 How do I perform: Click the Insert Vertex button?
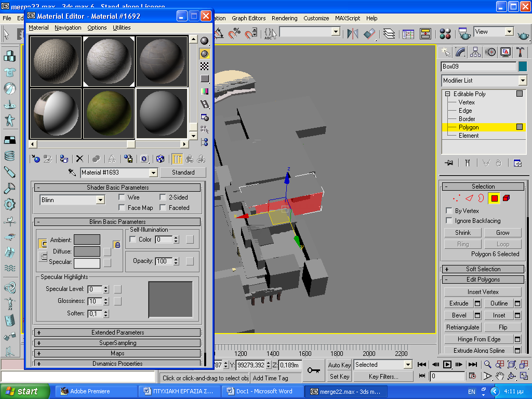(x=483, y=292)
